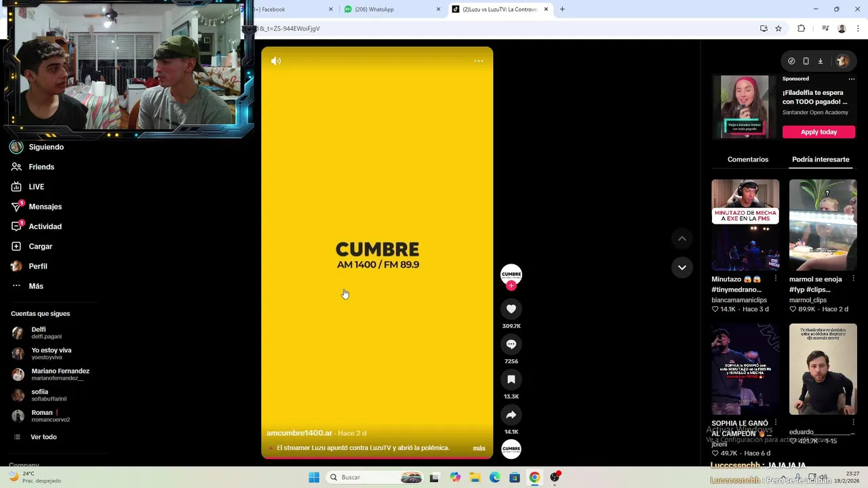Click the download app icon in top pill

(820, 61)
